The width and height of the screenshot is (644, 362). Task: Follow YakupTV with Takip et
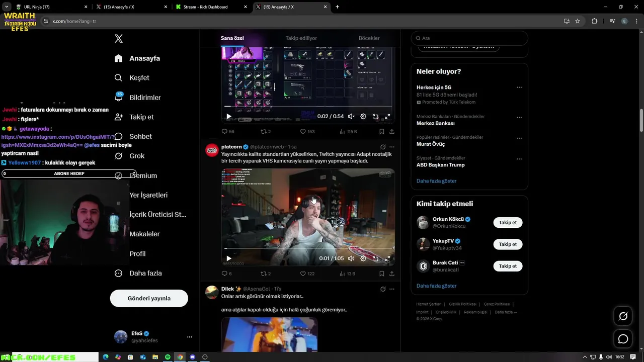tap(508, 244)
